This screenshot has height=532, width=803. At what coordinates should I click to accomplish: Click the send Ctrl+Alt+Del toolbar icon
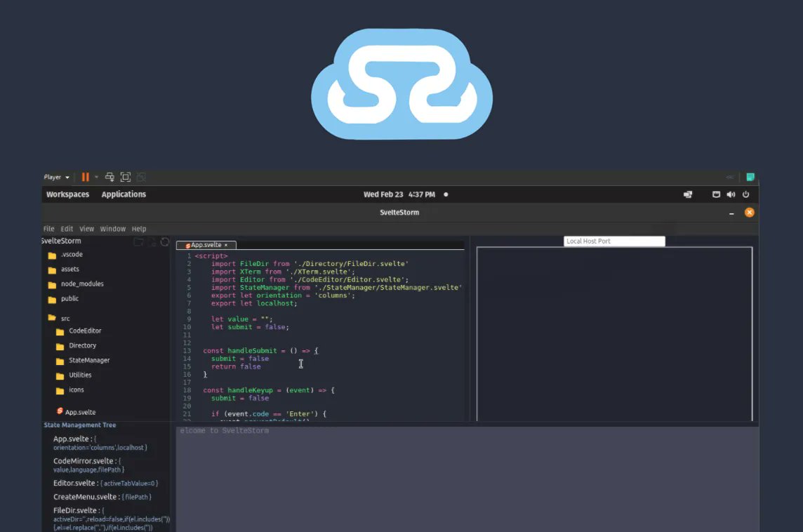pos(109,177)
